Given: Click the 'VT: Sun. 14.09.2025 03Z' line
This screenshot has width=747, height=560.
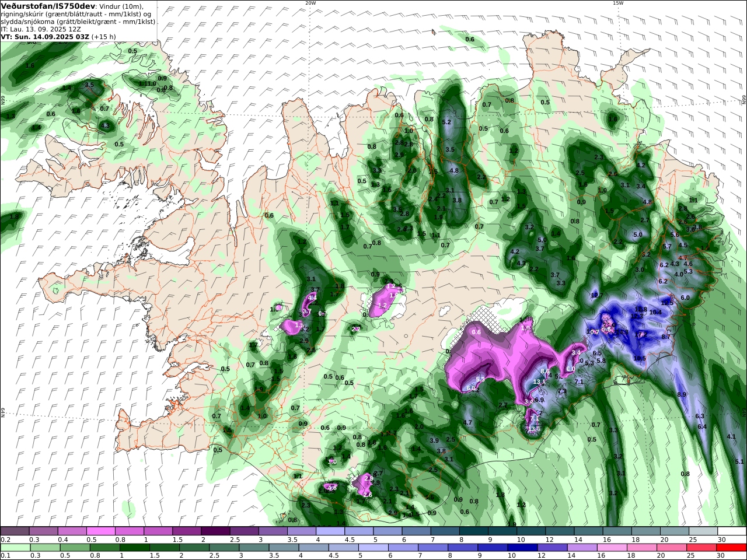Looking at the screenshot, I should (45, 36).
